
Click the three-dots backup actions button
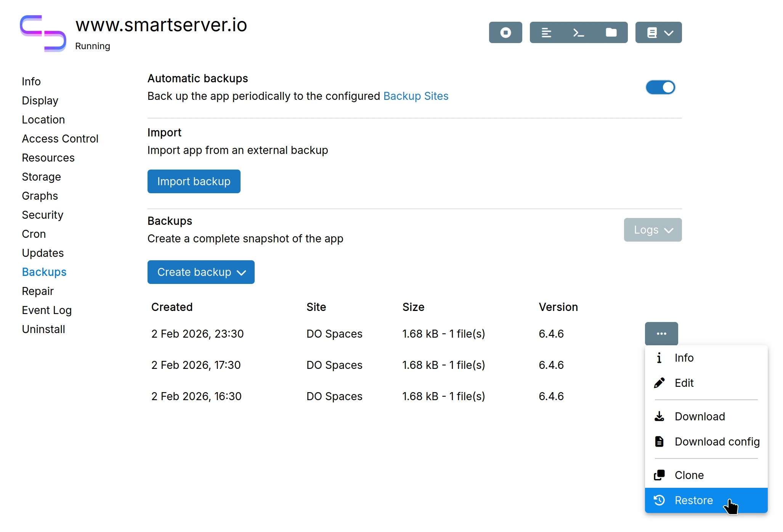click(x=661, y=333)
